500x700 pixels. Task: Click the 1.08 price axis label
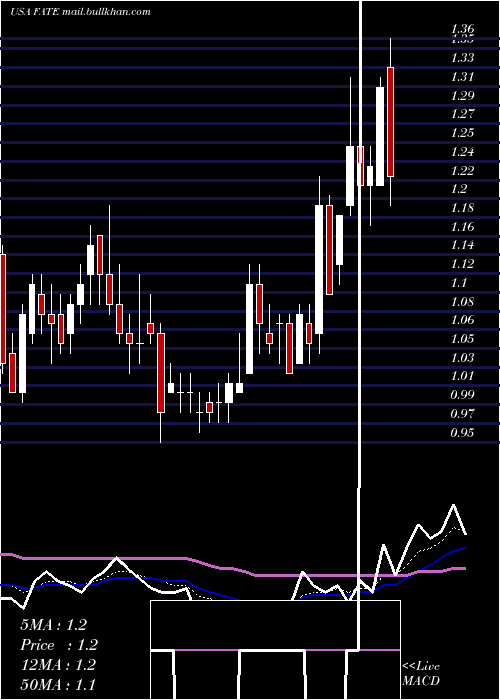(462, 301)
